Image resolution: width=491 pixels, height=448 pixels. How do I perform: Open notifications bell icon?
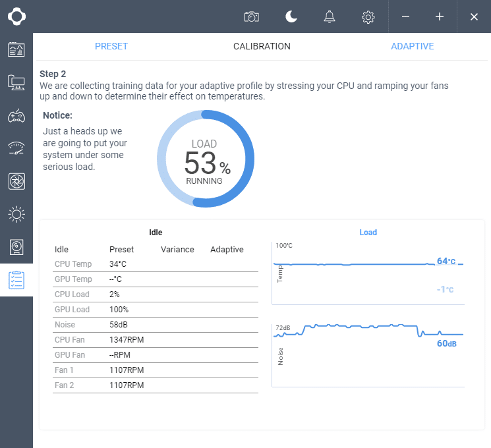[x=330, y=16]
